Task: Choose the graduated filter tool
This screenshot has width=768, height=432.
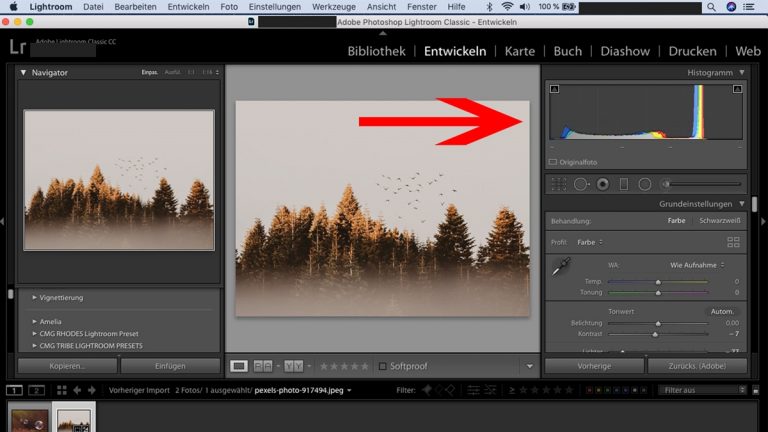Action: (x=624, y=184)
